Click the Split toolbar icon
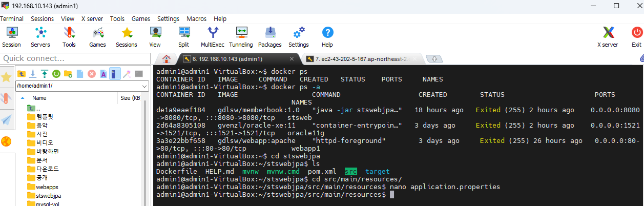Image resolution: width=644 pixels, height=206 pixels. tap(183, 37)
